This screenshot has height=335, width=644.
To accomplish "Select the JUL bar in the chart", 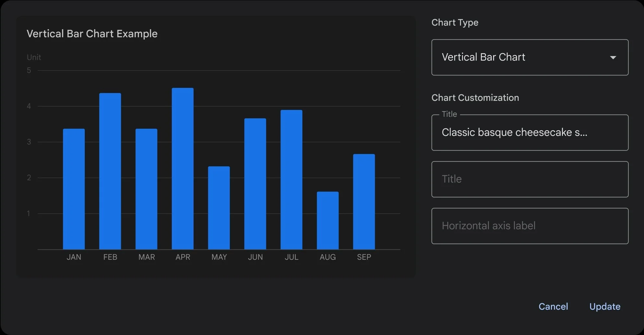I will tap(291, 180).
